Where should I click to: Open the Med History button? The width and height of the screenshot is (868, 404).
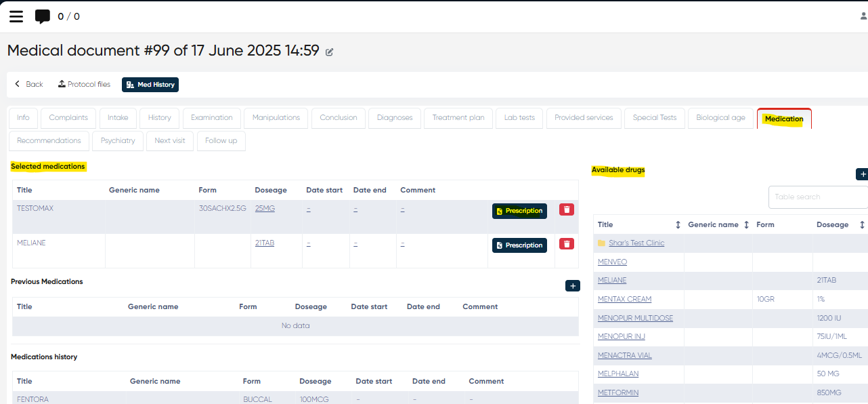[150, 85]
